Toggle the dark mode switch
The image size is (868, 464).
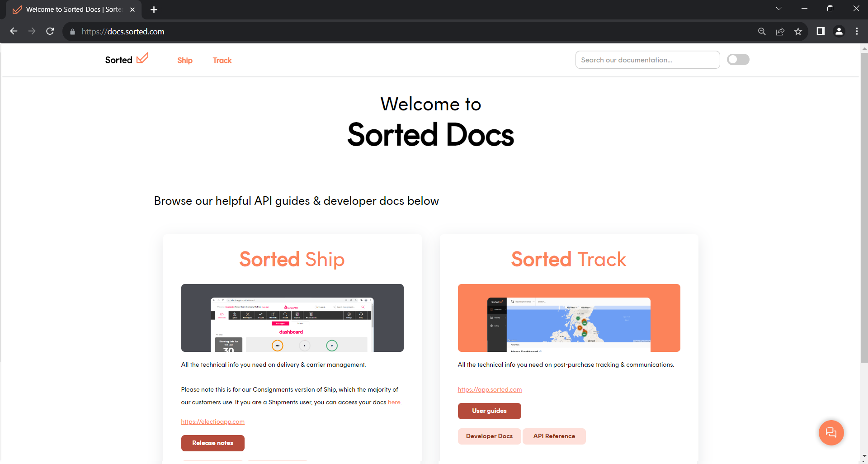coord(738,60)
